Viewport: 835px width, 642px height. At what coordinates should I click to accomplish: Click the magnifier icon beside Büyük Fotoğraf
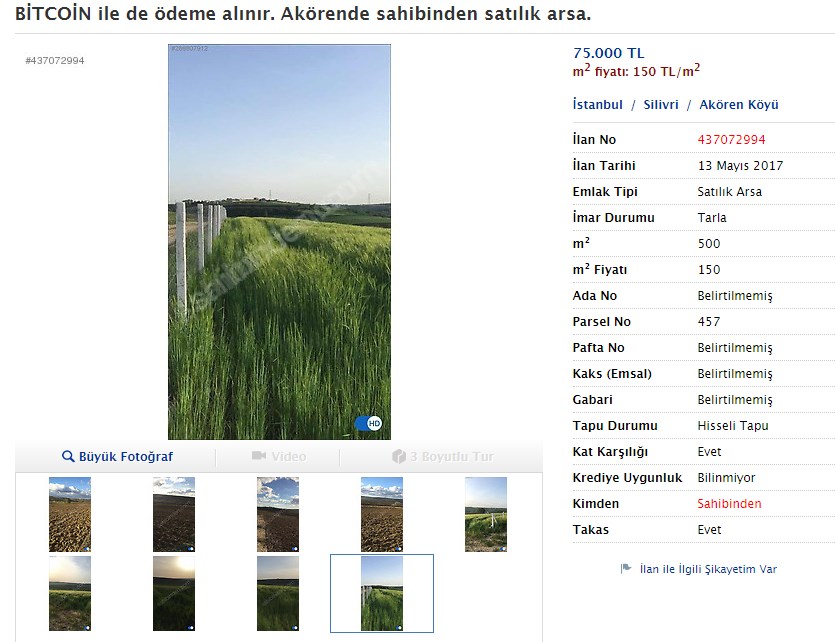coord(68,456)
